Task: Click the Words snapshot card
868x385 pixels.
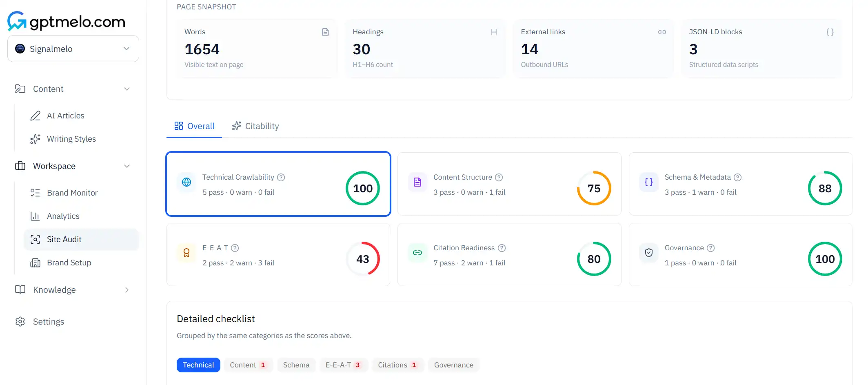Action: (257, 48)
